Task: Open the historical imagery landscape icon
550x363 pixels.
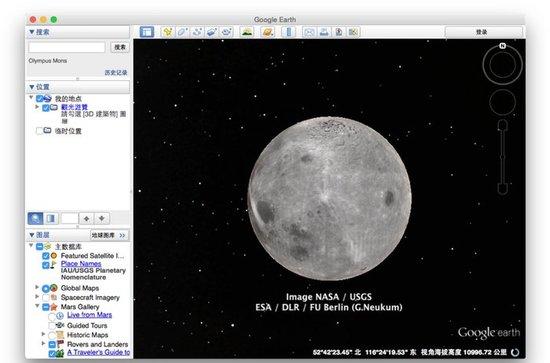Action: point(247,32)
